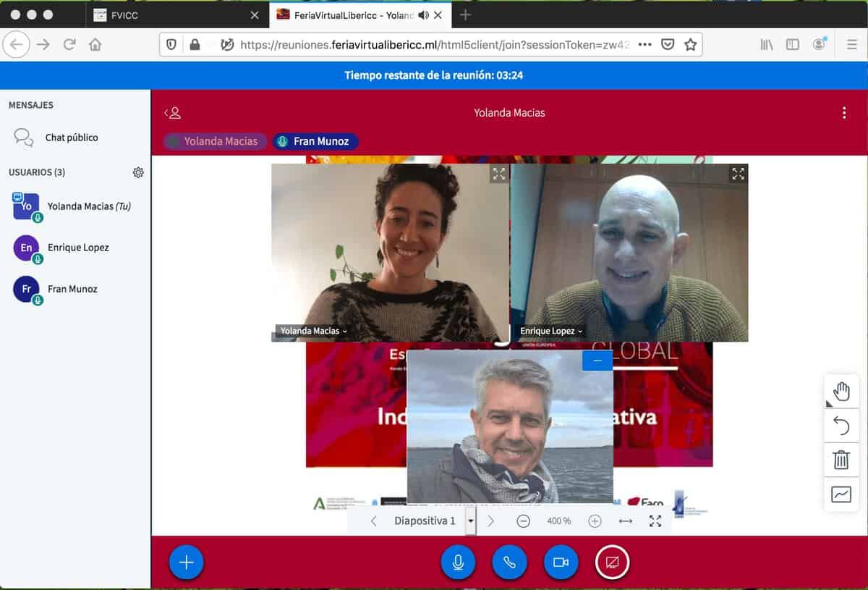868x590 pixels.
Task: Stop the current screen share
Action: (613, 562)
